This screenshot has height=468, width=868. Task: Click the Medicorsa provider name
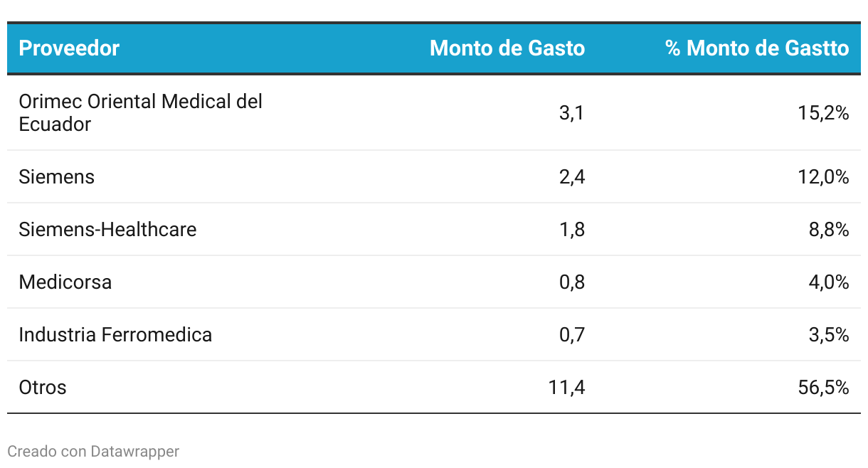click(65, 282)
